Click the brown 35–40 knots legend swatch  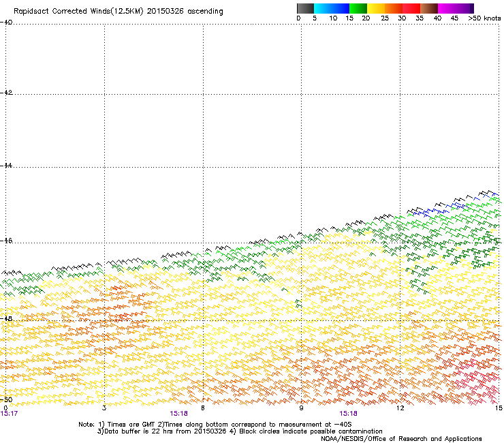[429, 8]
